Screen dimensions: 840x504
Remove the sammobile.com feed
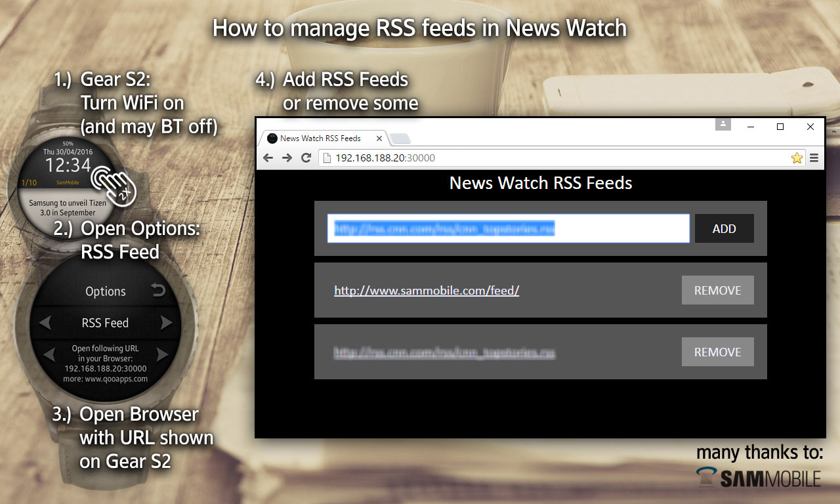pyautogui.click(x=717, y=290)
